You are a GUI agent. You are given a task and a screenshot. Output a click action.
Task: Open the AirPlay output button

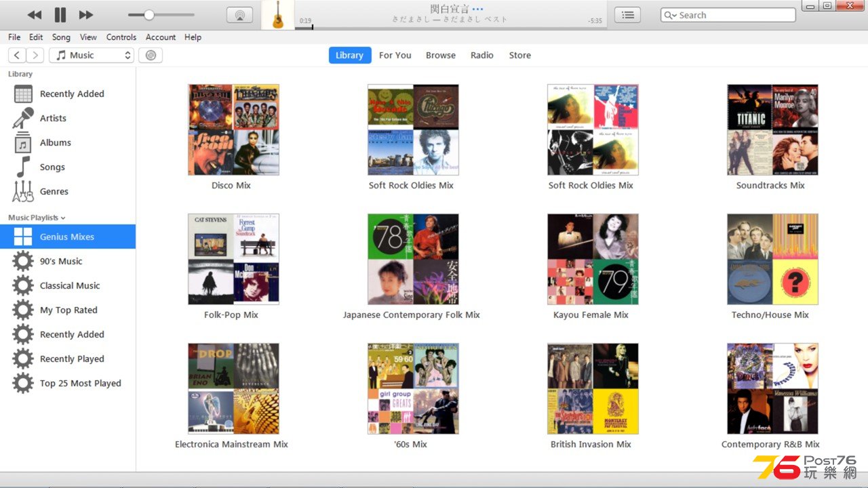[239, 15]
